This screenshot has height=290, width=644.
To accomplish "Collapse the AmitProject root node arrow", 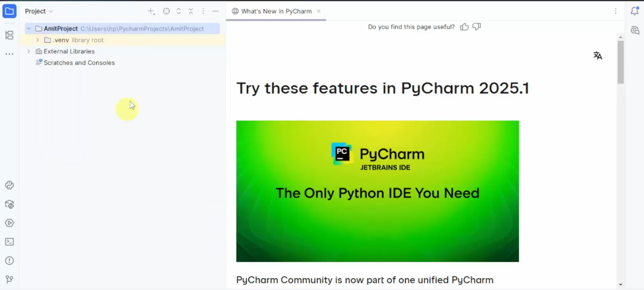I will click(29, 29).
